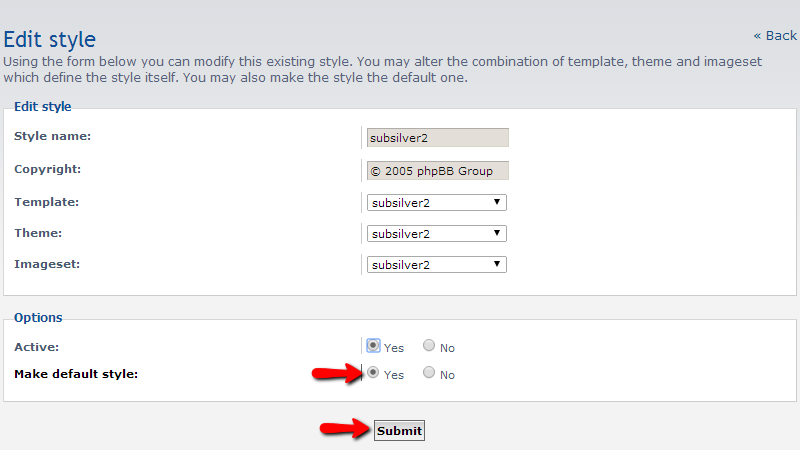
Task: Click the "Template:" label text
Action: 47,202
